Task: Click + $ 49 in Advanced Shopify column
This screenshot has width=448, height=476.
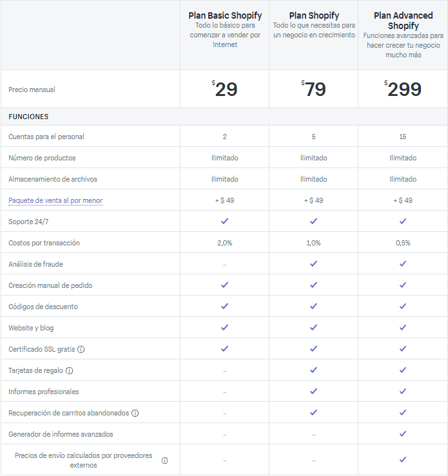Action: pyautogui.click(x=403, y=200)
